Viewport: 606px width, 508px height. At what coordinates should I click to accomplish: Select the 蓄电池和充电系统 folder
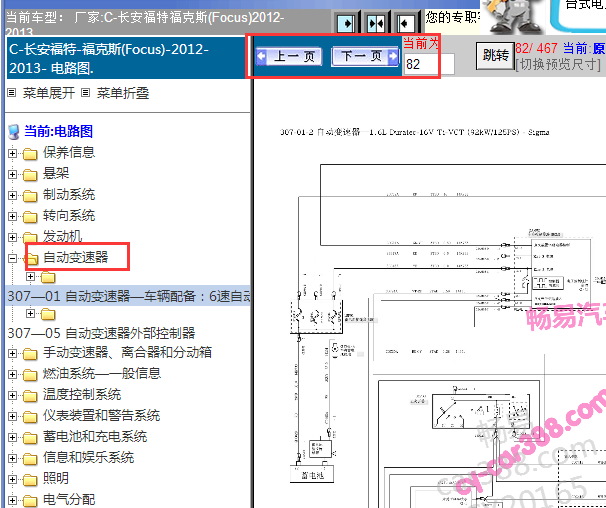pyautogui.click(x=95, y=436)
